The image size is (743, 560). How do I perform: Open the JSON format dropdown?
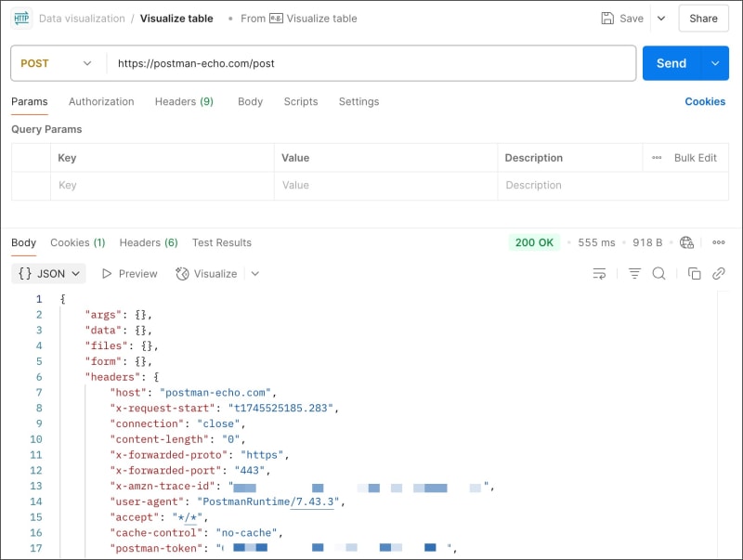point(48,274)
